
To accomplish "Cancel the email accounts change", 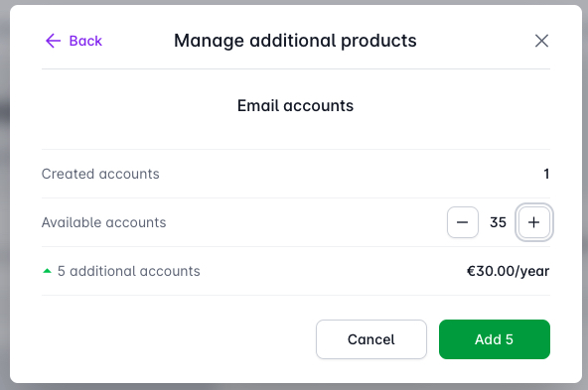I will point(371,339).
